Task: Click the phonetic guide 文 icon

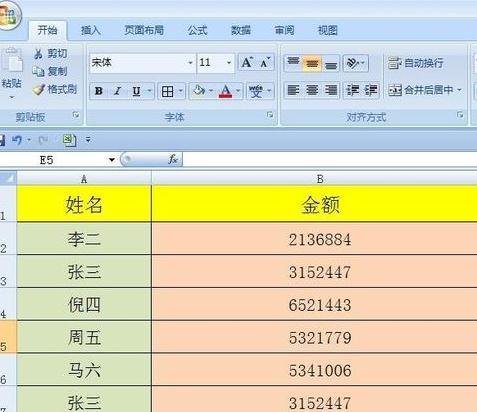Action: click(x=256, y=91)
